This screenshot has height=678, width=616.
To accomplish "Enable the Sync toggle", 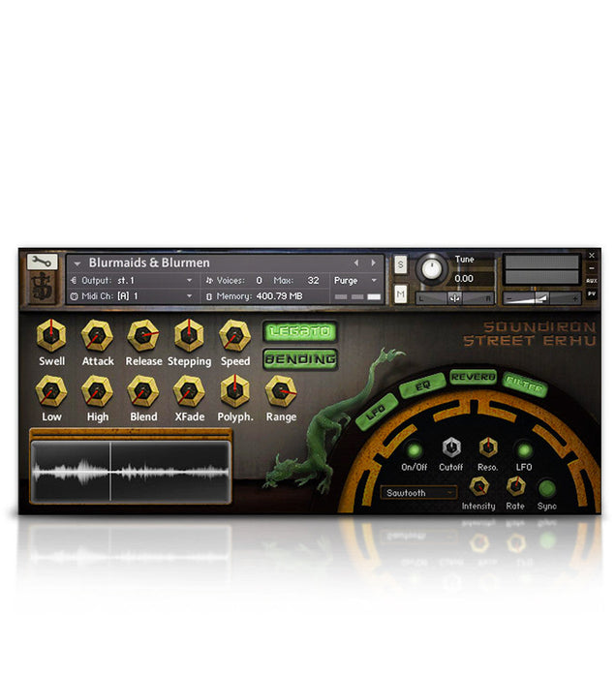I will (x=547, y=487).
